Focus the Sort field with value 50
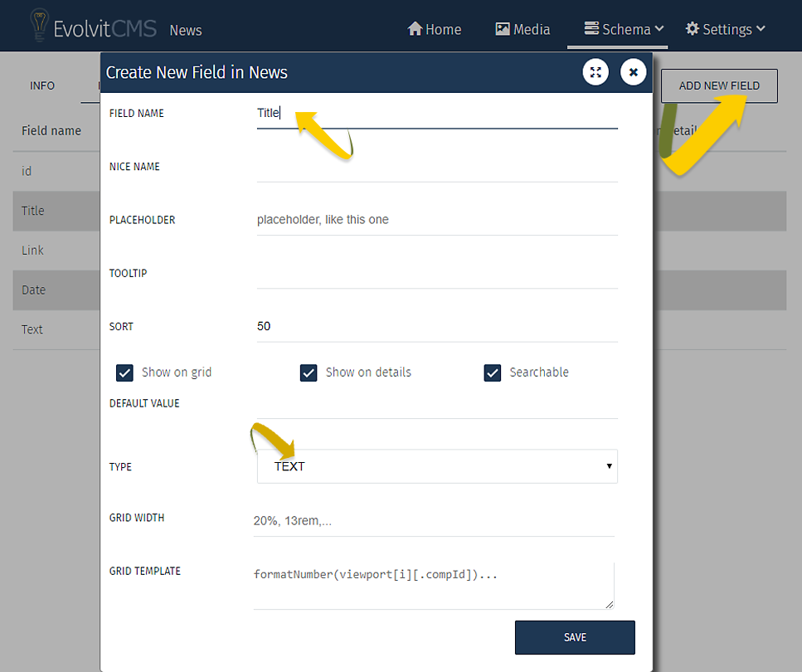Image resolution: width=802 pixels, height=672 pixels. coord(437,326)
